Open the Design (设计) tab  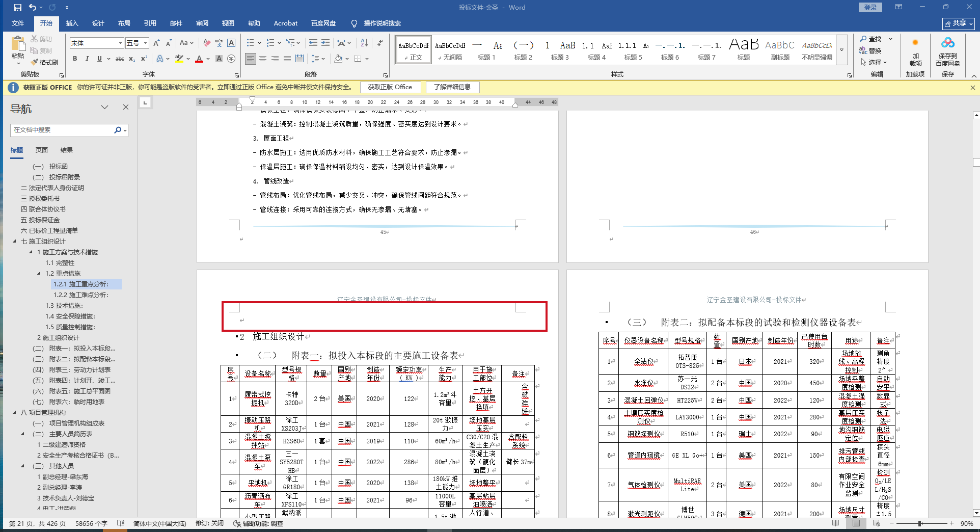click(98, 23)
